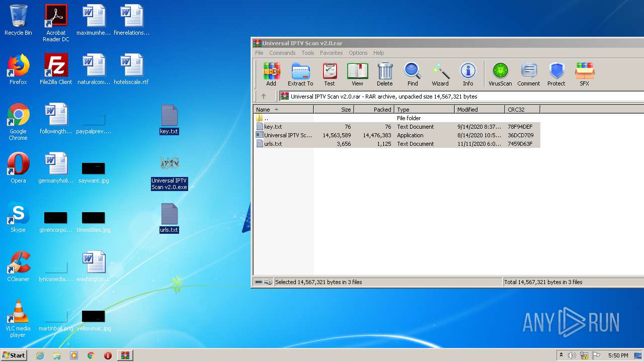Open the File menu in WinRAR

pos(259,53)
